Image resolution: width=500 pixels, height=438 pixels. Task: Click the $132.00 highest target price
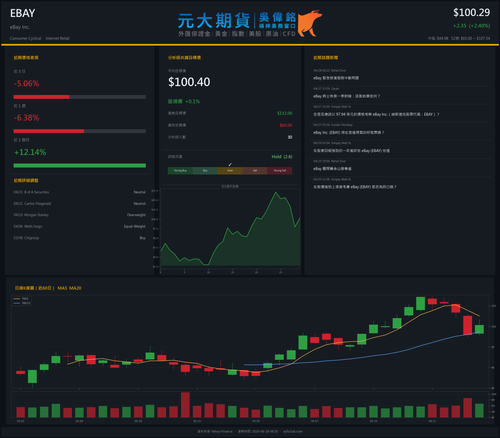click(x=285, y=113)
